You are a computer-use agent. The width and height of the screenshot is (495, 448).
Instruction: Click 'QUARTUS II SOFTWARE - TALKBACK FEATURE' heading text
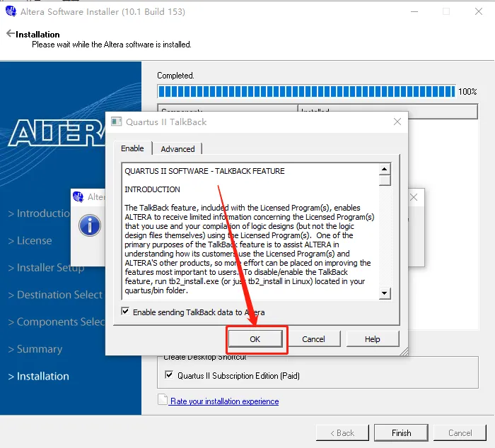click(204, 171)
